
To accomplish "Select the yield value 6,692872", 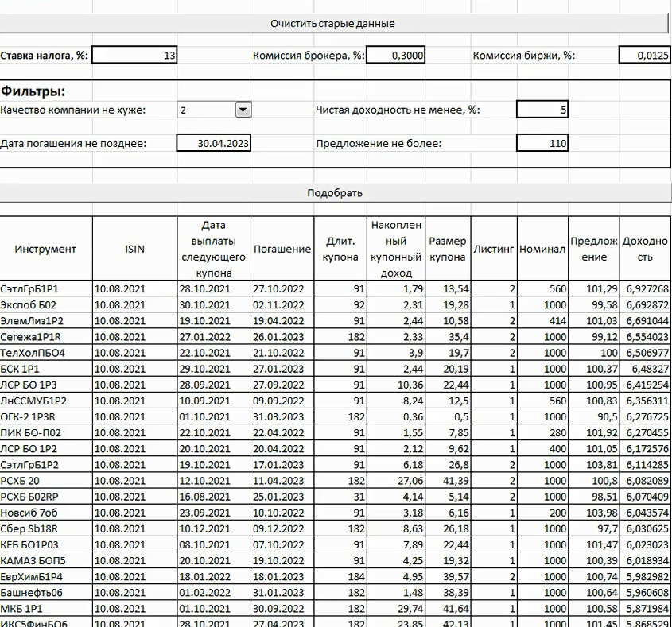I will (x=646, y=305).
